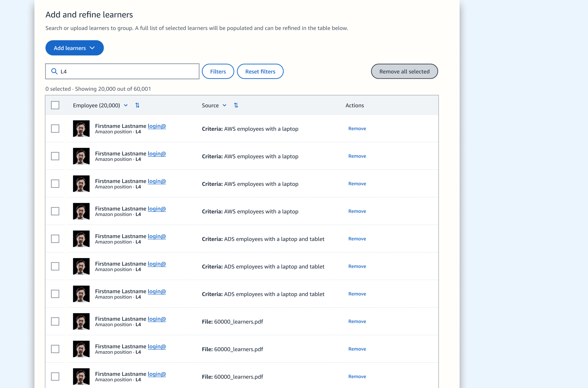
Task: Click the login@ link of the third ADS row
Action: click(x=157, y=291)
